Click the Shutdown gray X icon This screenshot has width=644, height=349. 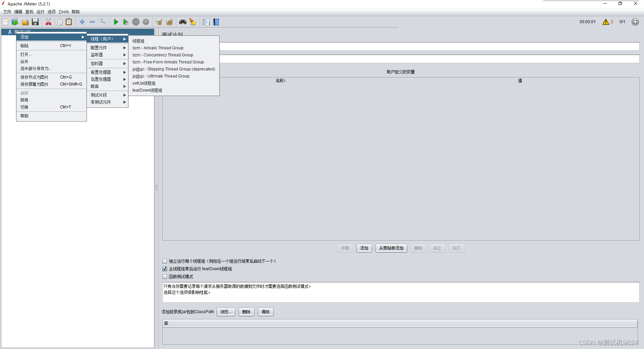(x=146, y=22)
